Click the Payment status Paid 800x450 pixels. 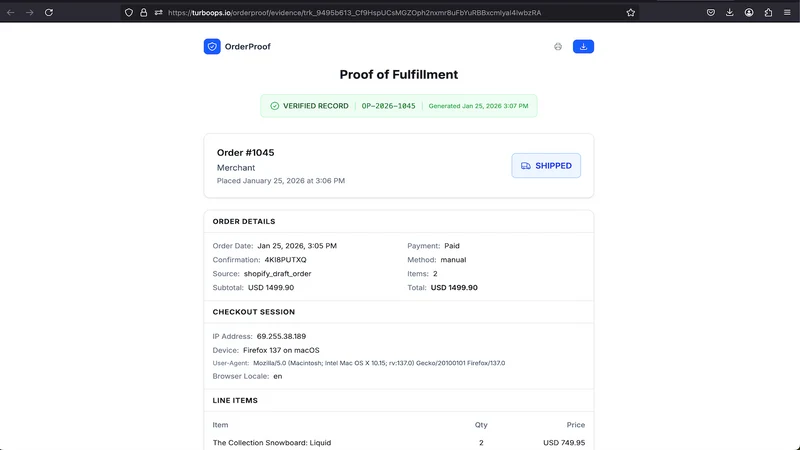(x=452, y=245)
